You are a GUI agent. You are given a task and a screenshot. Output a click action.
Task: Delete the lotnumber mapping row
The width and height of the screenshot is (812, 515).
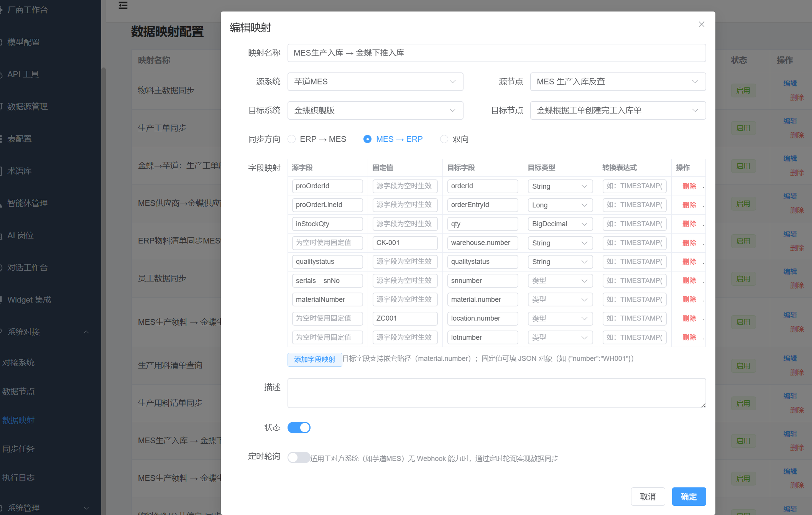(x=689, y=337)
